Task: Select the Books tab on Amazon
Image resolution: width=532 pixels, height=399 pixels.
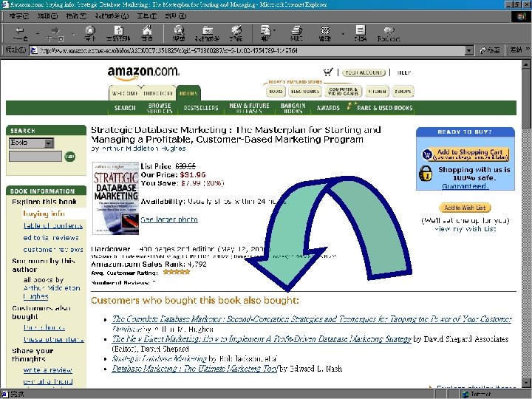Action: tap(188, 93)
